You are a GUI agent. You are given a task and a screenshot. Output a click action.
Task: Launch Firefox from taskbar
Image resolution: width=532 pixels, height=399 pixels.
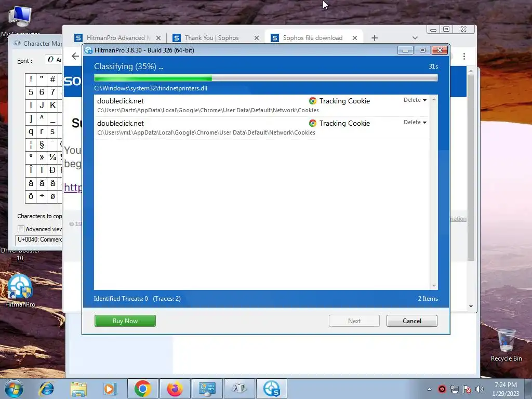175,389
